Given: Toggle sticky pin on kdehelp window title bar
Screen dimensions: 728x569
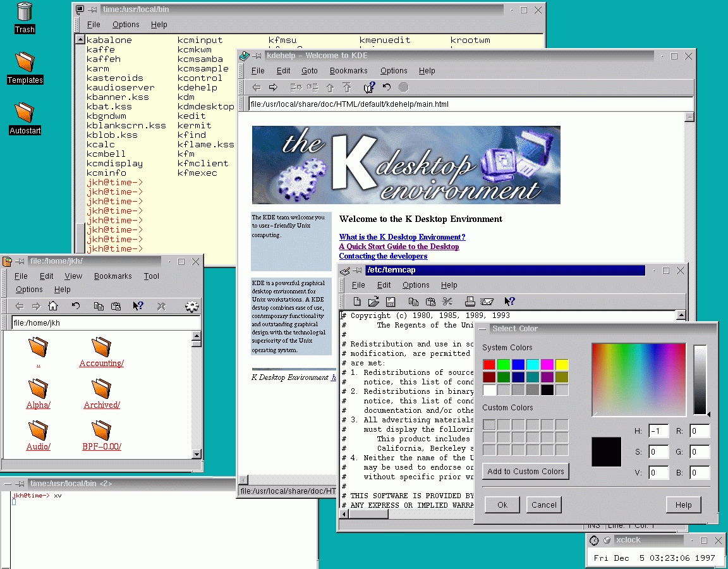Looking at the screenshot, I should pos(257,56).
